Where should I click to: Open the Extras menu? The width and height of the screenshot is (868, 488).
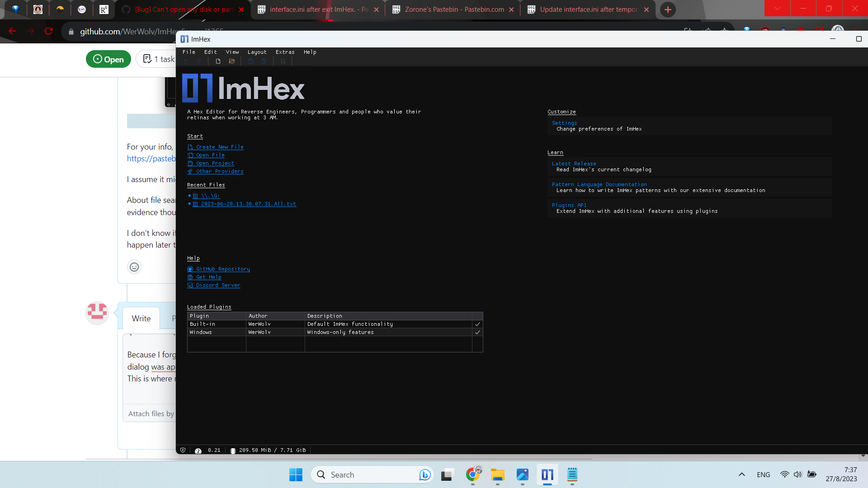pos(285,52)
